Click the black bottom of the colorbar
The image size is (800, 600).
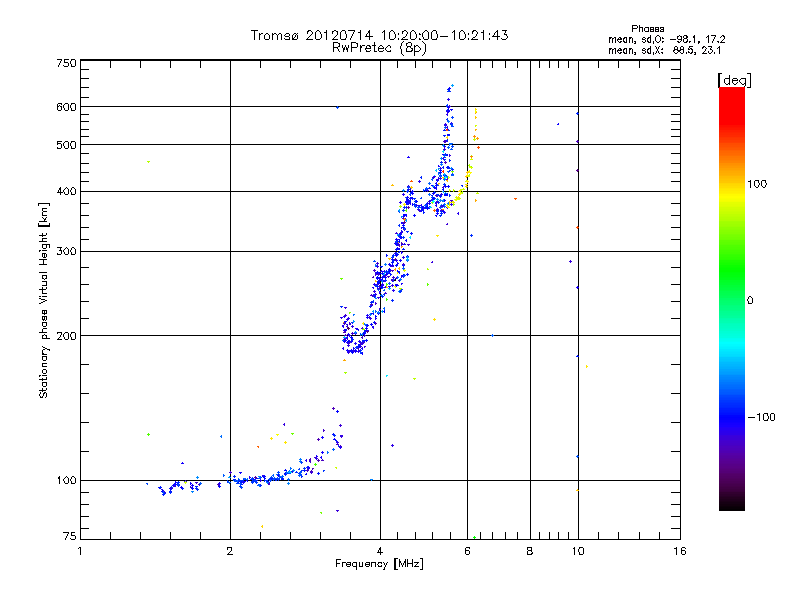[732, 503]
